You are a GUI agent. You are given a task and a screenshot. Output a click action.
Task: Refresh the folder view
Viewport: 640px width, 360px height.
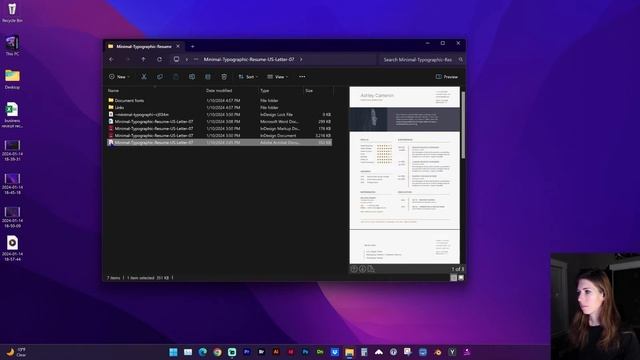tap(159, 60)
